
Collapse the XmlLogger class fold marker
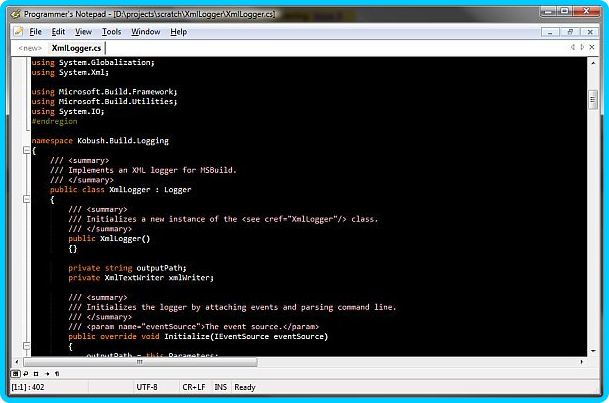coord(26,199)
